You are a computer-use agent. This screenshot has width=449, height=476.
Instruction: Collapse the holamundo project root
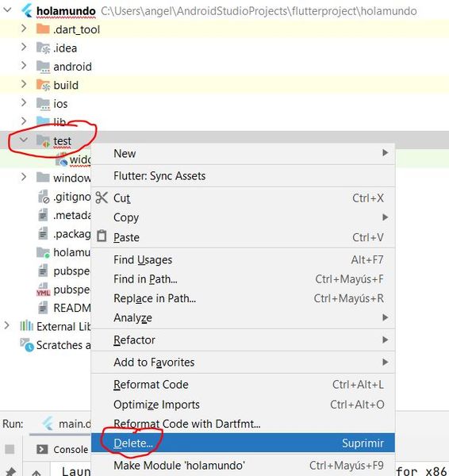[7, 10]
